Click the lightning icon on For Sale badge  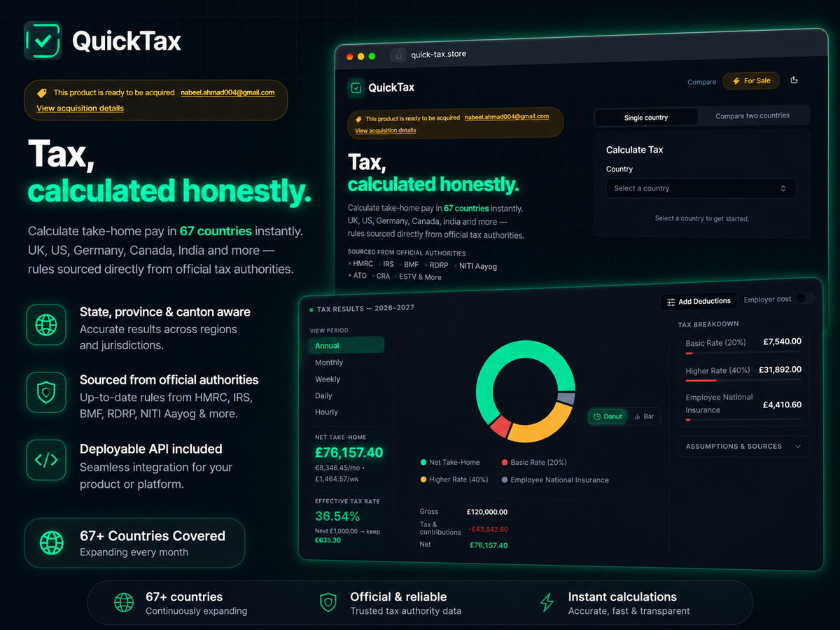[x=736, y=81]
